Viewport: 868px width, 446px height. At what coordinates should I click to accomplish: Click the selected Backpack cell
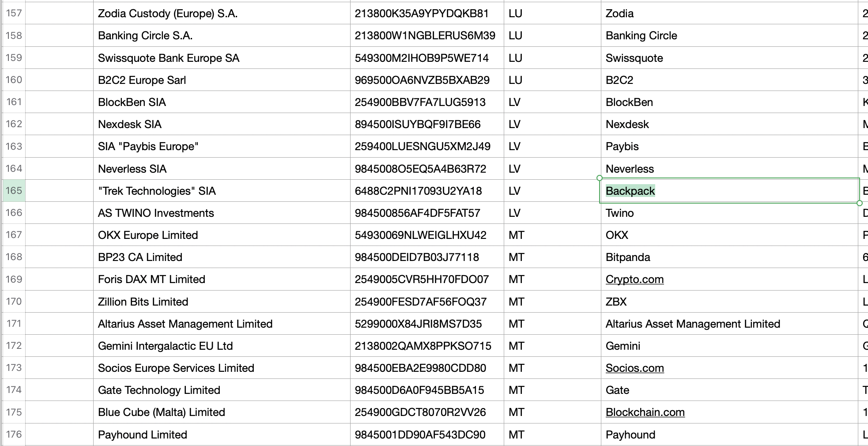(729, 191)
